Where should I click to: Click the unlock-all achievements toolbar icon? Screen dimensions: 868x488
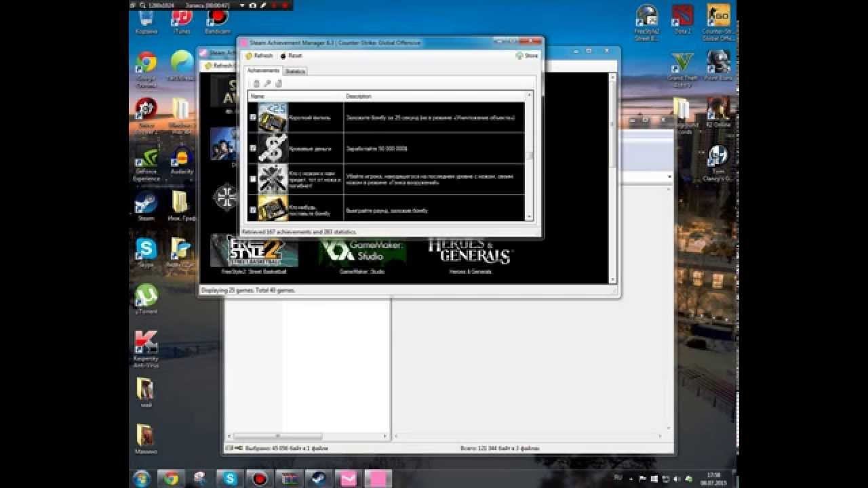(278, 83)
